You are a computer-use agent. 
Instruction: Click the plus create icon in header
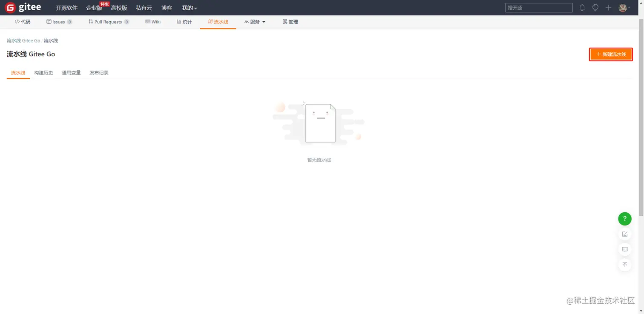point(609,8)
